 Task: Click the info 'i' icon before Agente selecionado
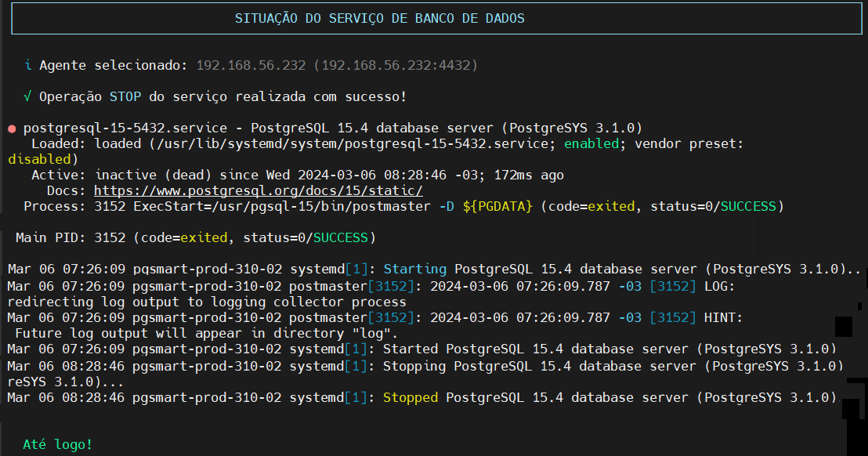tap(27, 65)
